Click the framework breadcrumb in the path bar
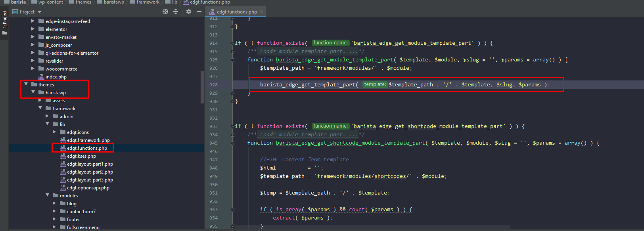The width and height of the screenshot is (644, 231). (x=148, y=2)
